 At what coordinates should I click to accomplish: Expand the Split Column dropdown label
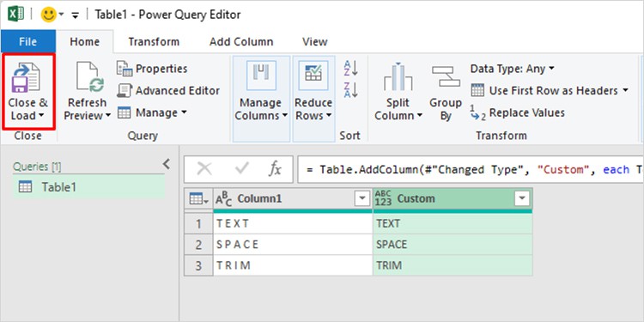[398, 109]
